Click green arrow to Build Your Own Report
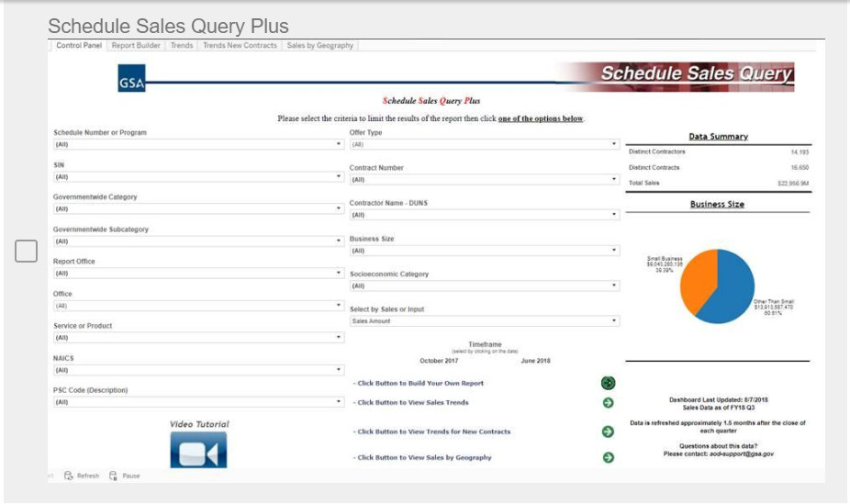The width and height of the screenshot is (850, 504). [609, 383]
